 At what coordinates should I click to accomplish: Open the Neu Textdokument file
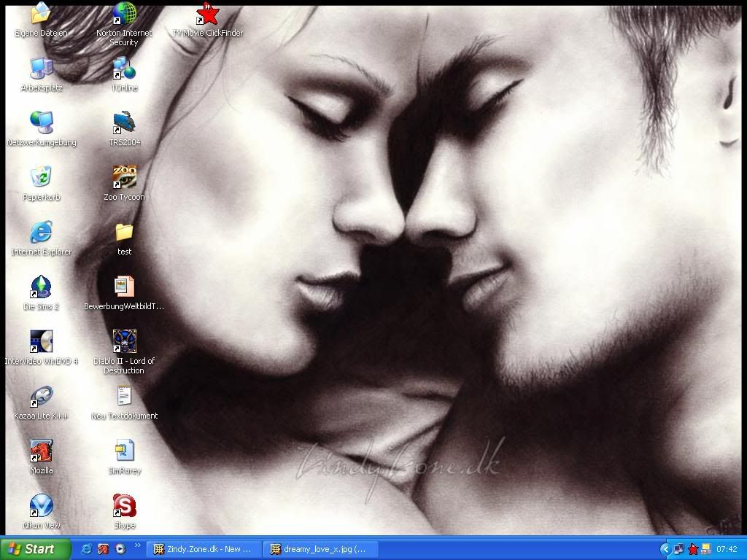point(124,396)
